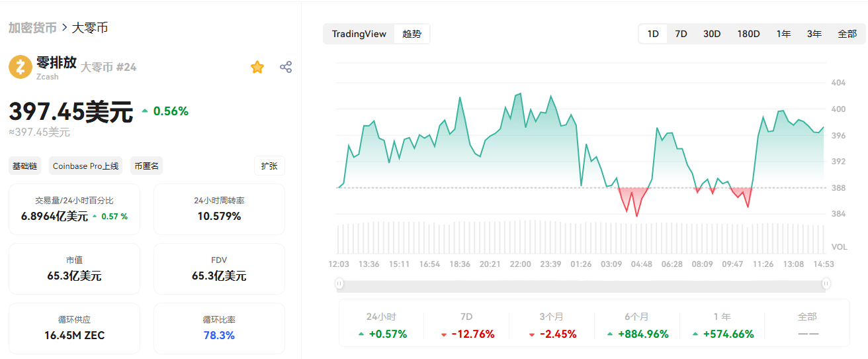The height and width of the screenshot is (359, 868).
Task: Select the 全部 time range
Action: coord(847,34)
